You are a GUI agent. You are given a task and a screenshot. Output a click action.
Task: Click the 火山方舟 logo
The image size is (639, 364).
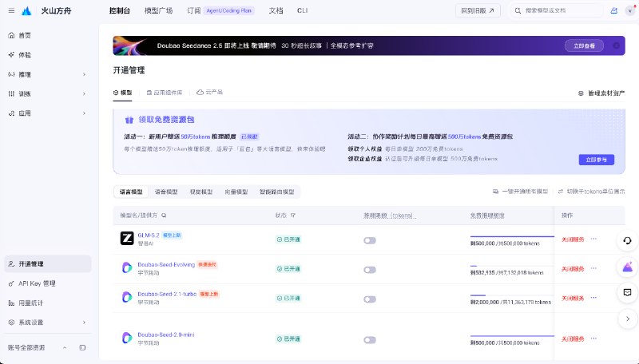click(26, 11)
